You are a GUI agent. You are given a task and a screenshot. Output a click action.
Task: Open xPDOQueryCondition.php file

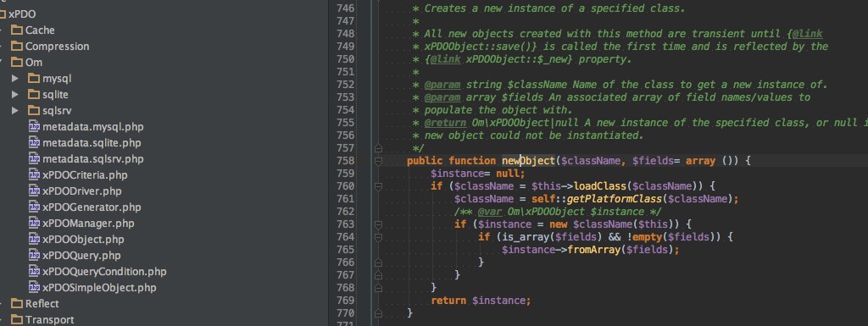[104, 271]
